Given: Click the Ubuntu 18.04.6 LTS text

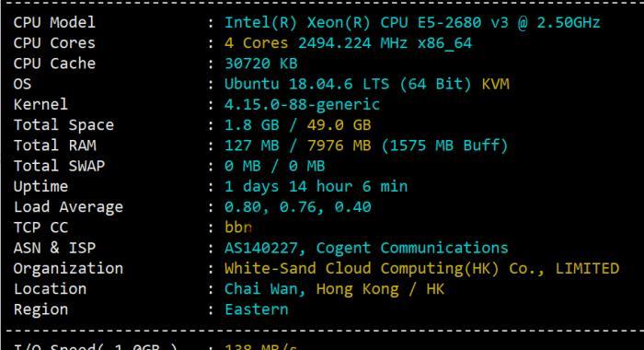Looking at the screenshot, I should (x=306, y=85).
